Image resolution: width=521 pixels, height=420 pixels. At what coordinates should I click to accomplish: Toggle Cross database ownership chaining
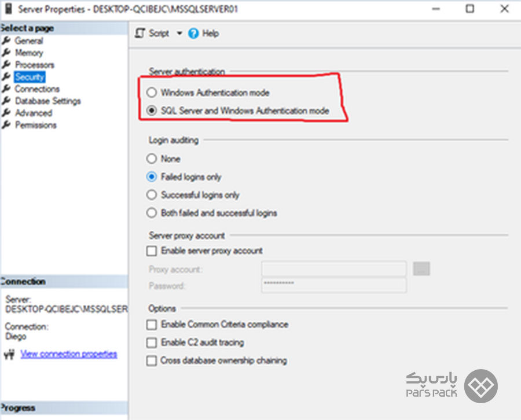tap(152, 360)
